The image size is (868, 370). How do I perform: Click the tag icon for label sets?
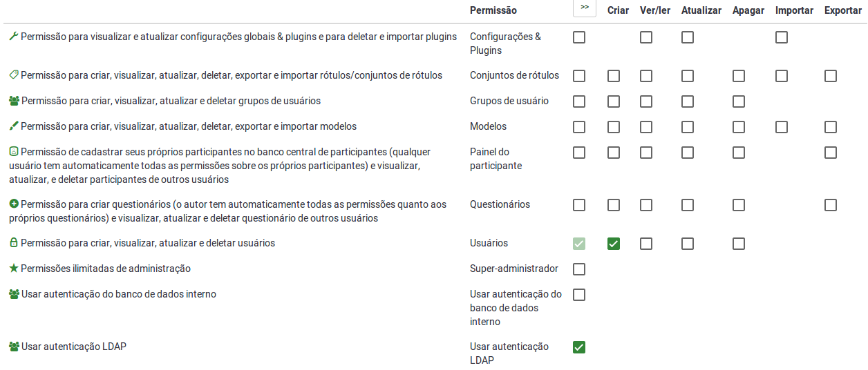pyautogui.click(x=14, y=75)
